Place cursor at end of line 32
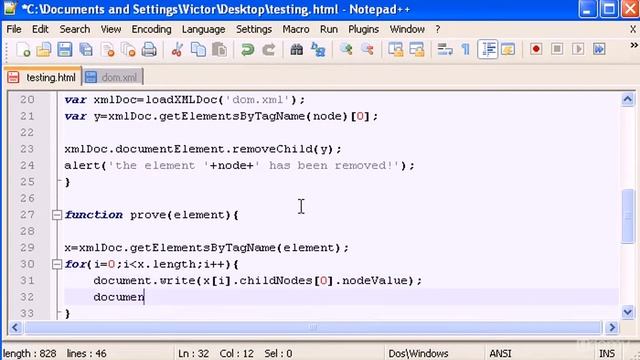The height and width of the screenshot is (360, 640). [144, 297]
